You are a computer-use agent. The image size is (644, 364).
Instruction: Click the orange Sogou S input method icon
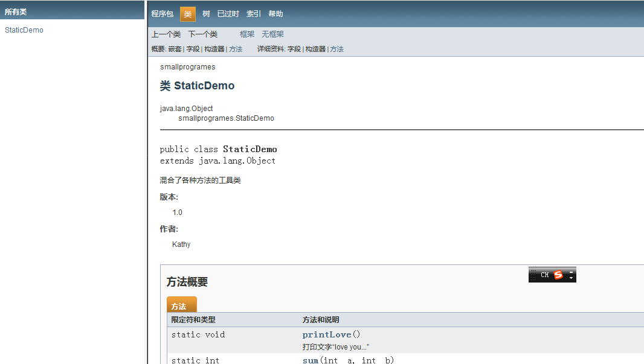(558, 275)
